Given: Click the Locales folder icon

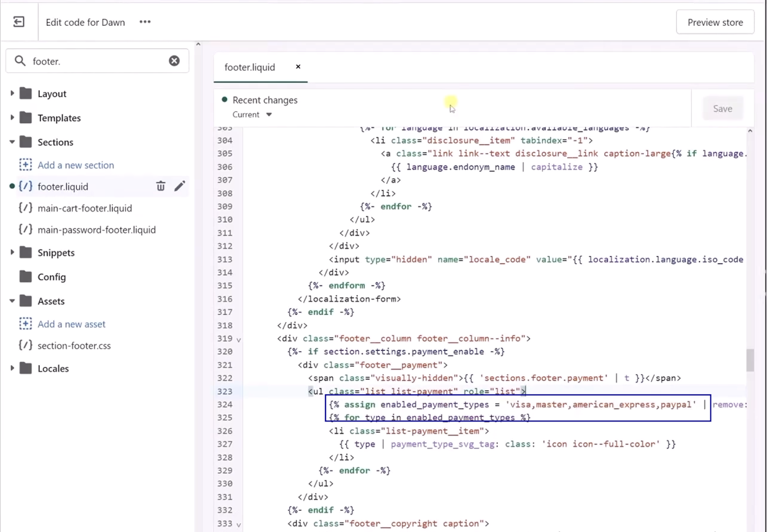Looking at the screenshot, I should coord(26,368).
